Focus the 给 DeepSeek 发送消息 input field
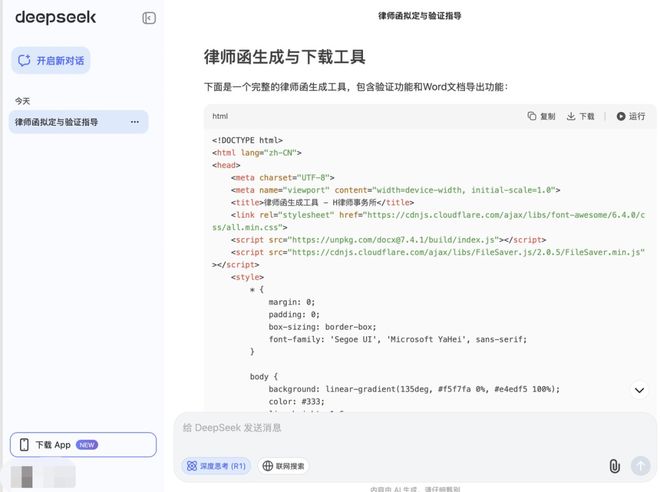 pos(415,428)
